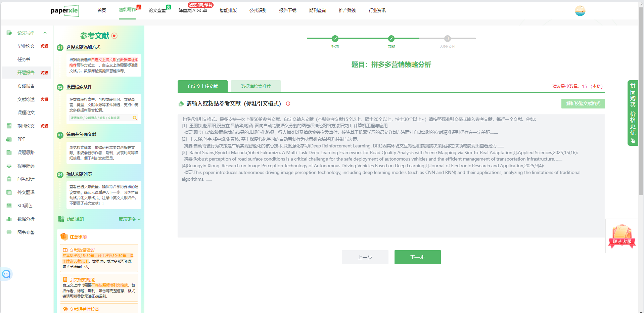Open 数据分析 in the sidebar

click(26, 219)
